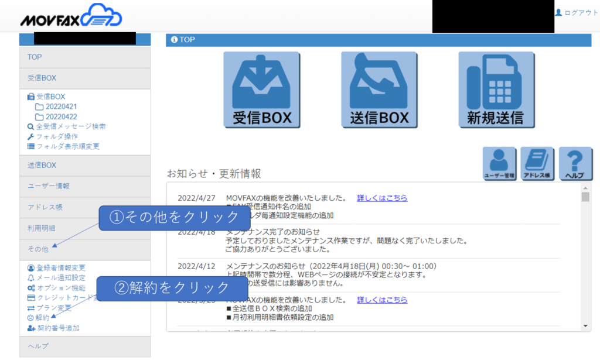Click the list icon for フォルダ表示順変更
The height and width of the screenshot is (364, 600).
30,146
